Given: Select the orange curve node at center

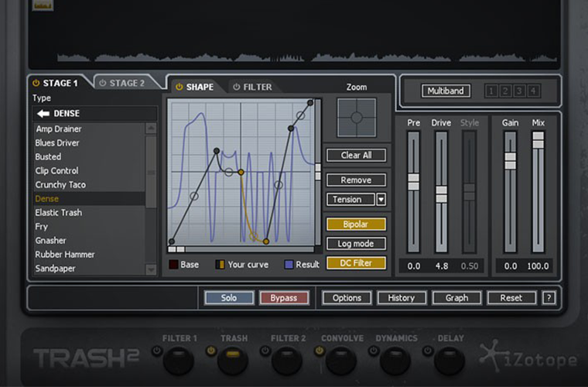Looking at the screenshot, I should [x=241, y=172].
